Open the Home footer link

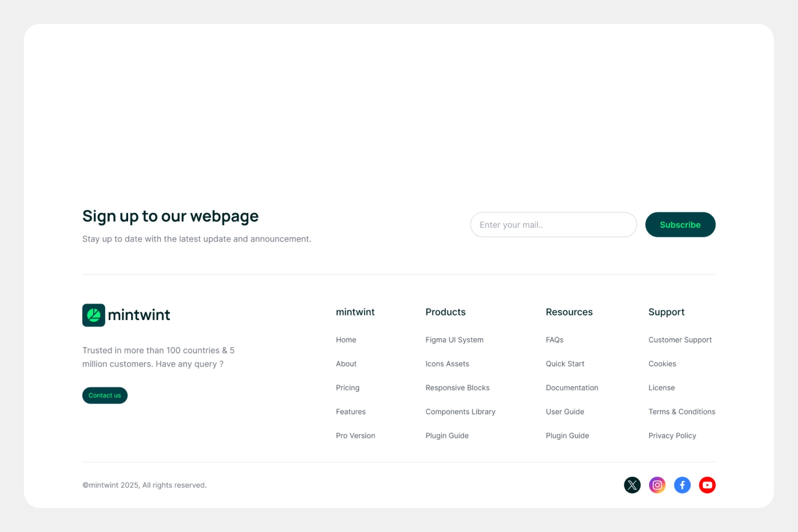(346, 340)
